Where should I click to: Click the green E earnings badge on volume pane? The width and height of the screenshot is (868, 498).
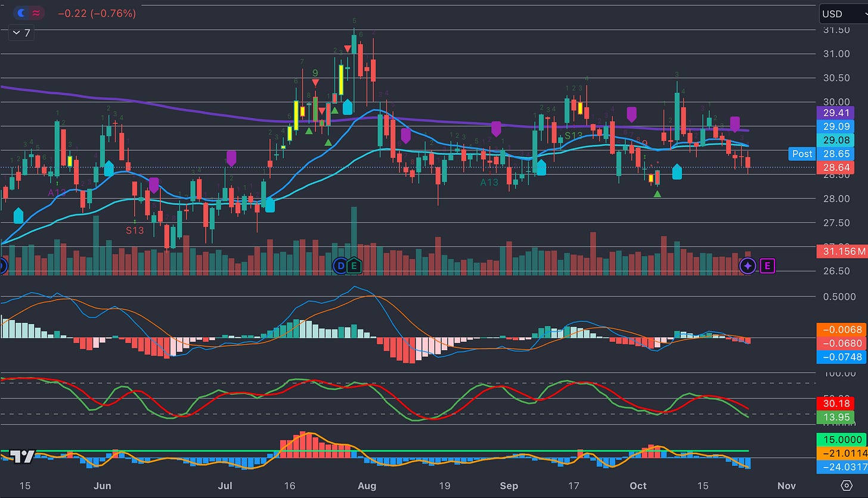(x=354, y=266)
